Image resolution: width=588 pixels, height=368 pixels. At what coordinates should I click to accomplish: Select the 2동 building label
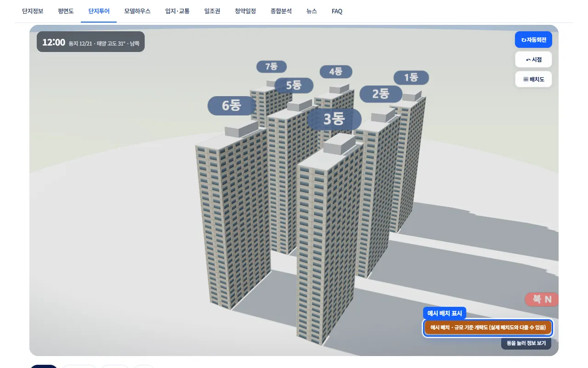pos(381,94)
